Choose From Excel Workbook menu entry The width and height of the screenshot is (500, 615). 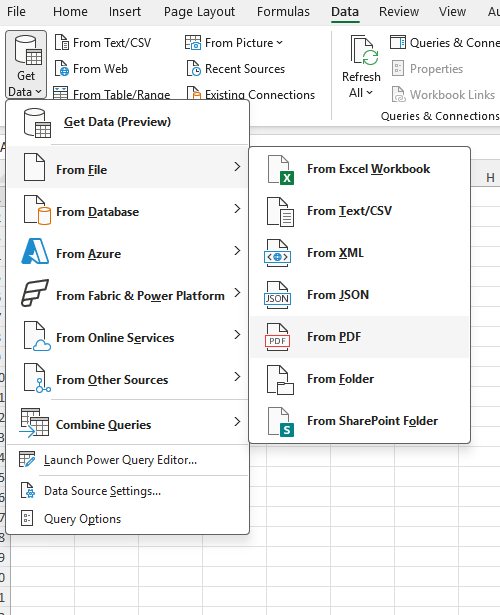[360, 169]
